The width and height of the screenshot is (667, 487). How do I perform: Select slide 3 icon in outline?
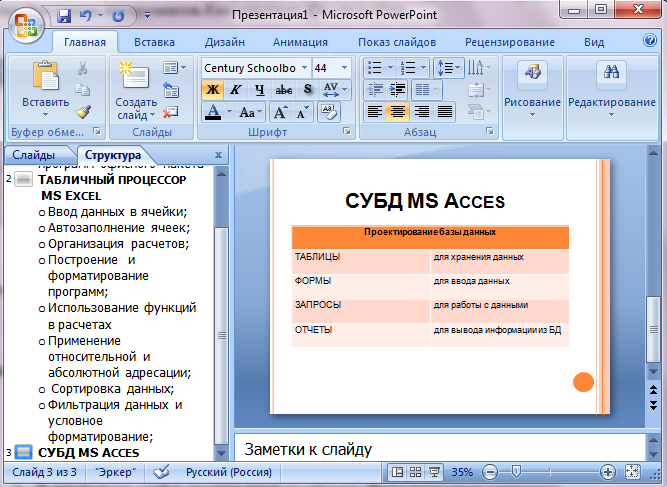click(23, 451)
